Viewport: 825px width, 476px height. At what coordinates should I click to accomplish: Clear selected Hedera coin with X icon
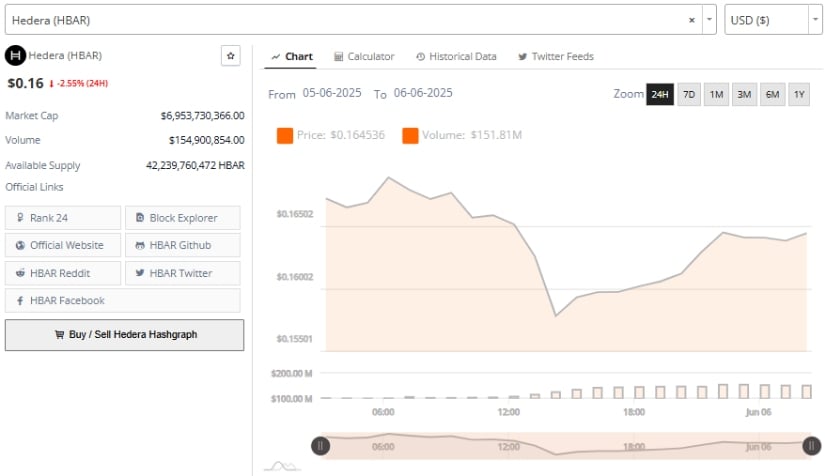[x=693, y=20]
